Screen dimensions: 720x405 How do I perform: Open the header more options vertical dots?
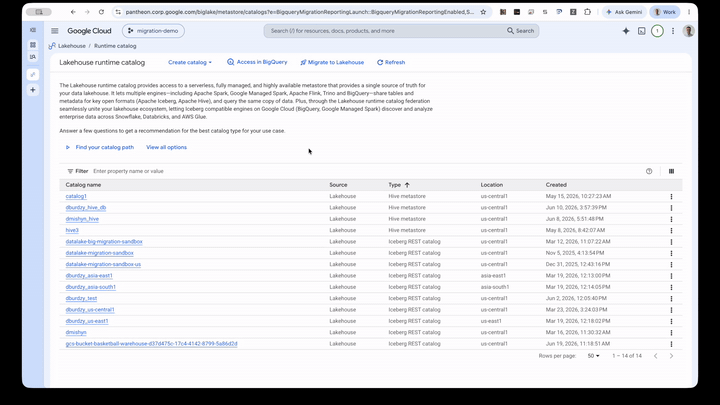pyautogui.click(x=673, y=31)
